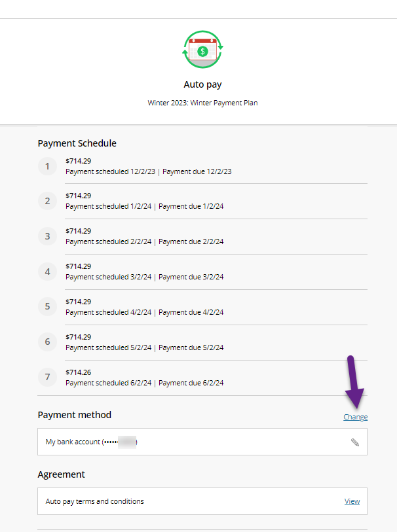Open View link for Auto pay terms
The width and height of the screenshot is (397, 532).
(x=352, y=501)
